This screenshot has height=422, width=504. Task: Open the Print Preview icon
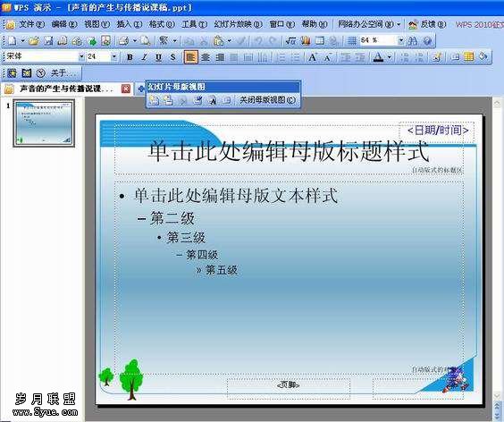(146, 41)
